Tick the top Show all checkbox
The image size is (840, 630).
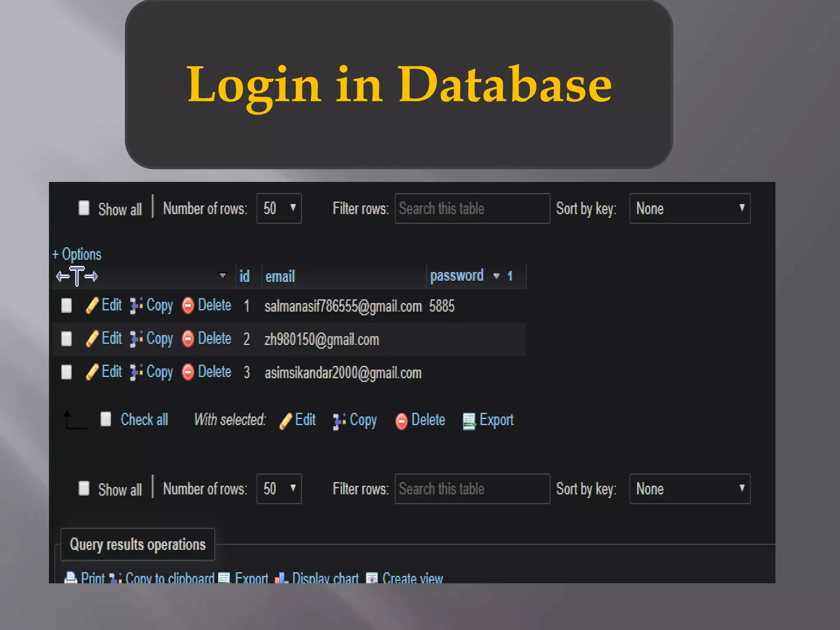84,208
